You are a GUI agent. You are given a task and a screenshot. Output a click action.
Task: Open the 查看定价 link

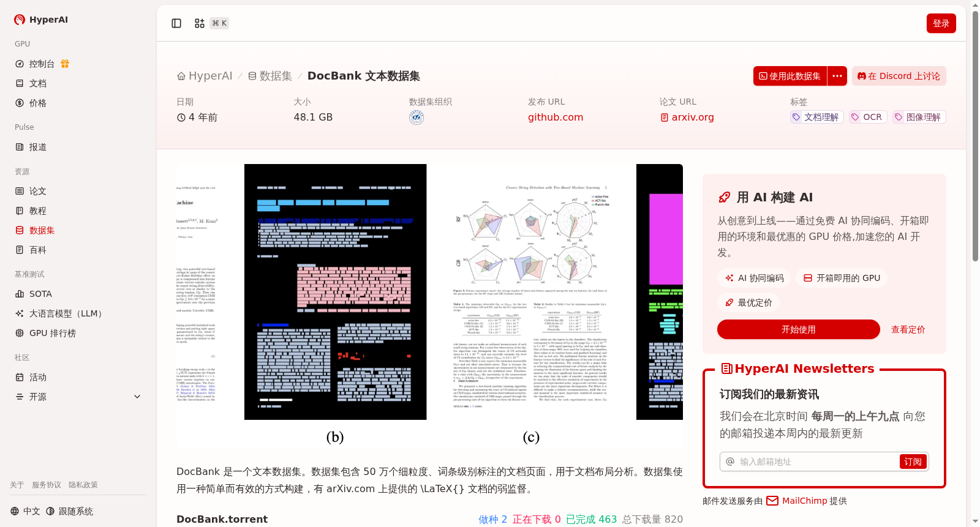coord(908,329)
